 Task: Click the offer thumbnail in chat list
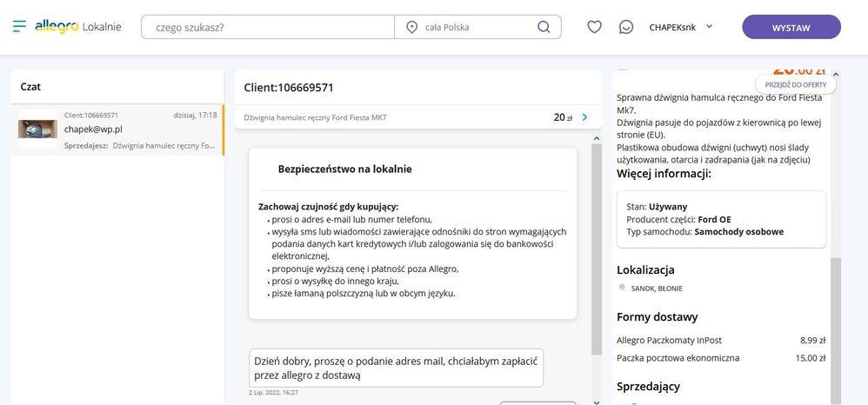[x=37, y=129]
